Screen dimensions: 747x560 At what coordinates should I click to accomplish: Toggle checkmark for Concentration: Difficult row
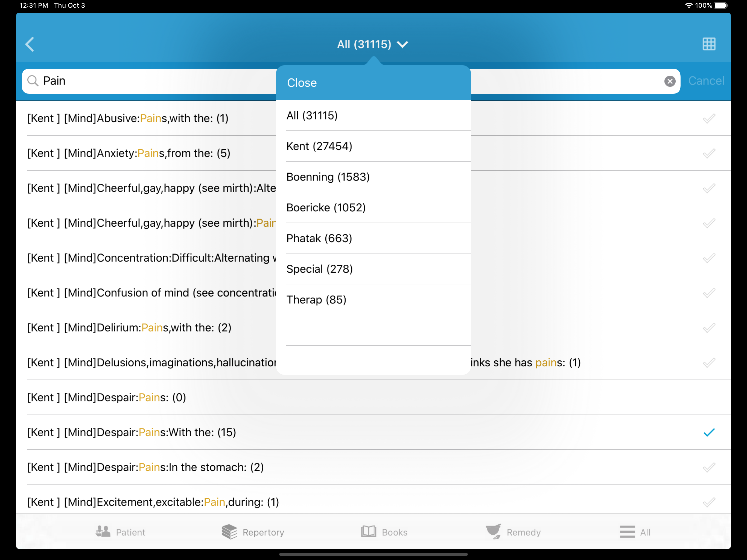[x=709, y=258]
